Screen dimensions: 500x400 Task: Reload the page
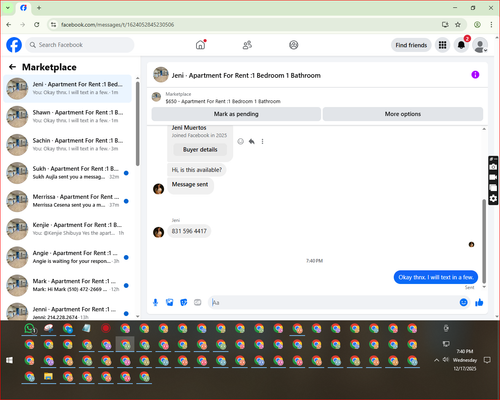pos(37,25)
